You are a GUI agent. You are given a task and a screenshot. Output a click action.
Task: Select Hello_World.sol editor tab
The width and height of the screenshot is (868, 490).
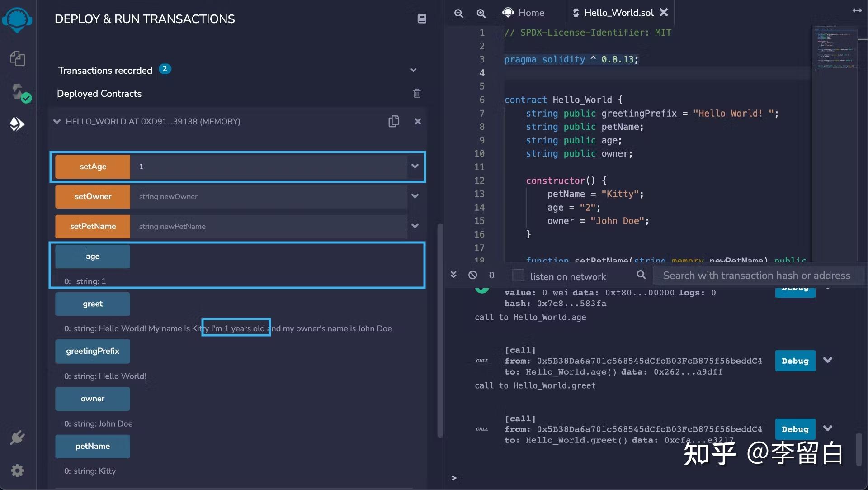[x=618, y=13]
